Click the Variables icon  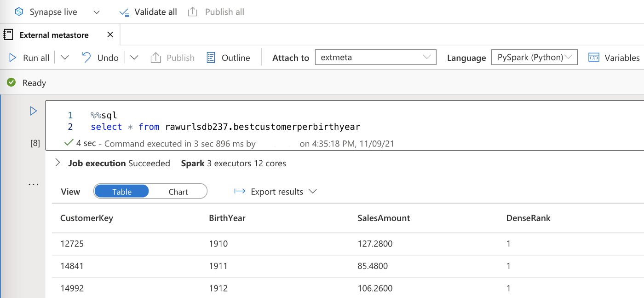(x=593, y=58)
